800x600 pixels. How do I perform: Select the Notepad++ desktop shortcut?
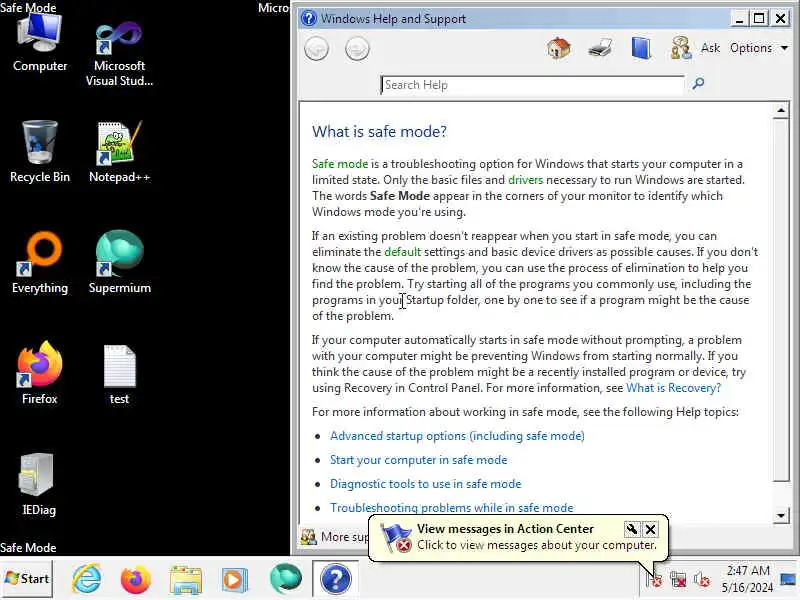pyautogui.click(x=119, y=152)
